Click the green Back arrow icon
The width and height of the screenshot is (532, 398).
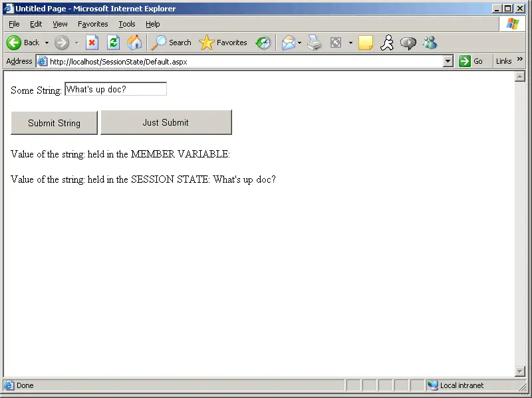point(14,43)
